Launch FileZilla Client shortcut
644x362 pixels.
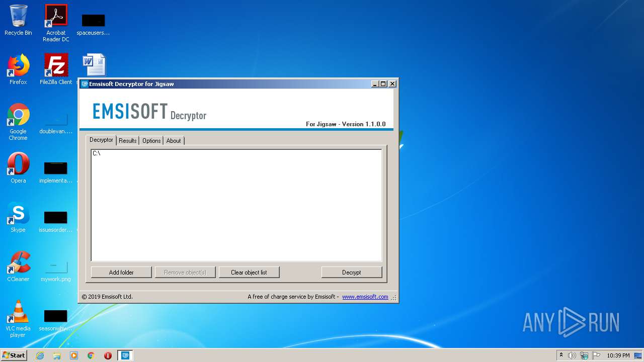56,69
